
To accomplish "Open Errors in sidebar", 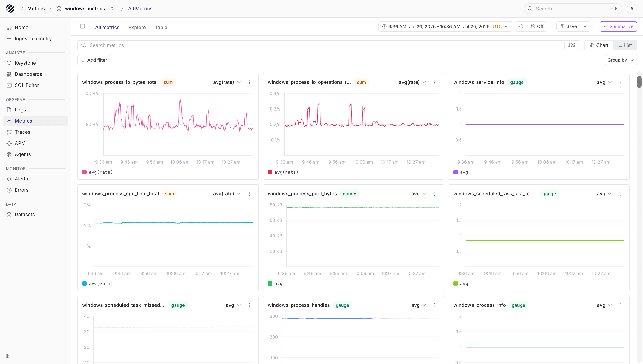I will 35,190.
